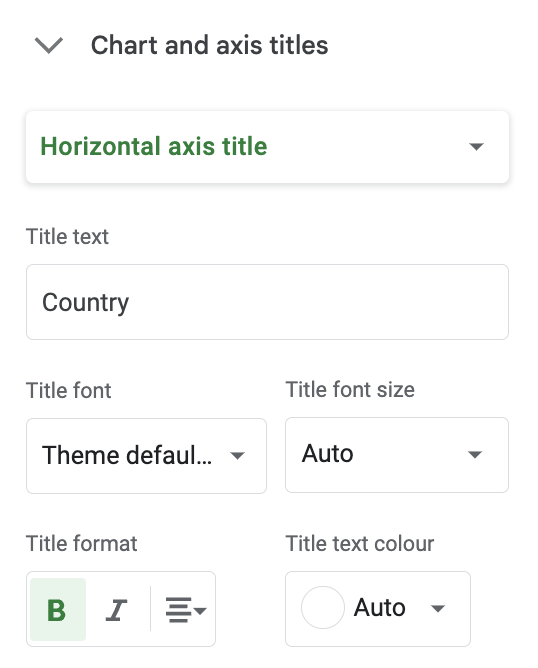
Task: Click the arrow in the Title text colour box
Action: coord(437,608)
